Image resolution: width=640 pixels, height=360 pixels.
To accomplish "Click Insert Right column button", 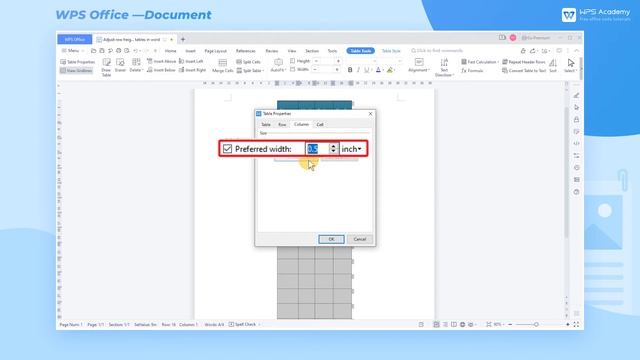I will coord(193,70).
